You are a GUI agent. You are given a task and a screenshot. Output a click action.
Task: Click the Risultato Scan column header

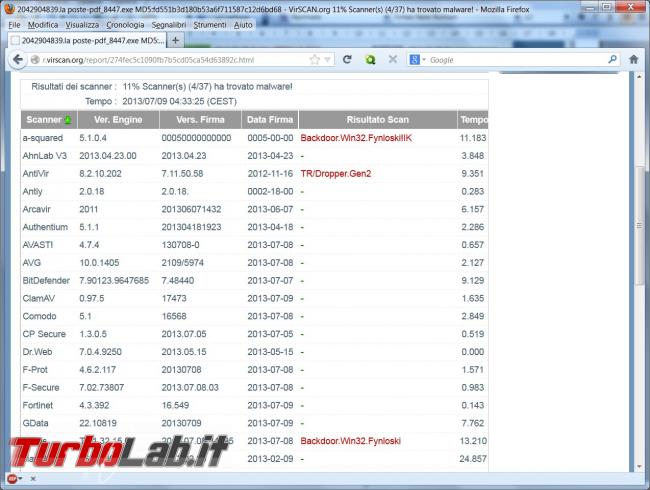[x=378, y=120]
